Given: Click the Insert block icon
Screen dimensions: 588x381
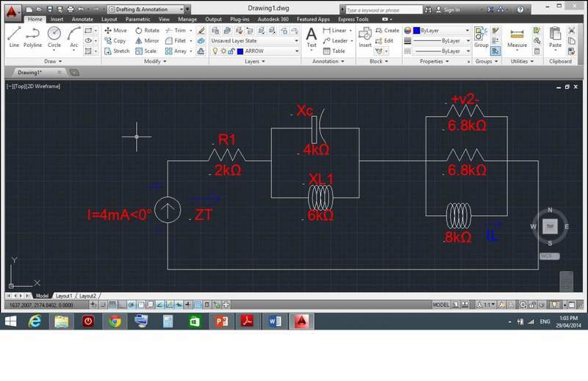Looking at the screenshot, I should [365, 36].
